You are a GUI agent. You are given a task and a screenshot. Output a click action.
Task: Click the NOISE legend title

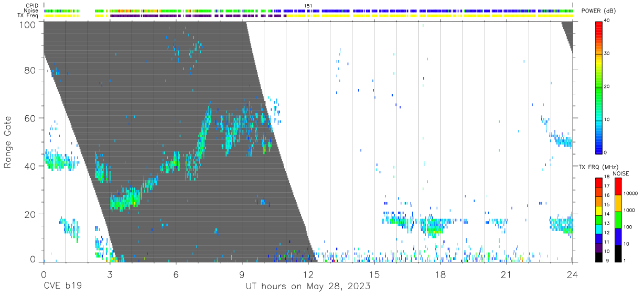coord(621,173)
